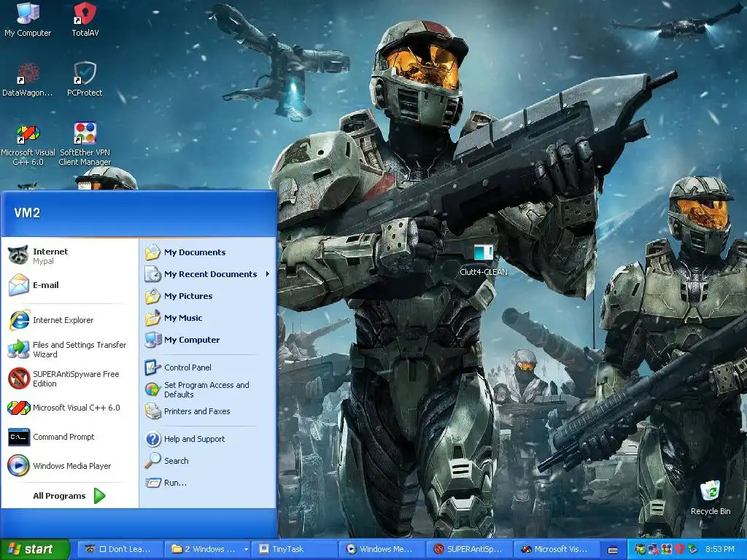Switch to Microsoft Visual C++ taskbar button
Screen dimensions: 747x560
click(x=557, y=549)
